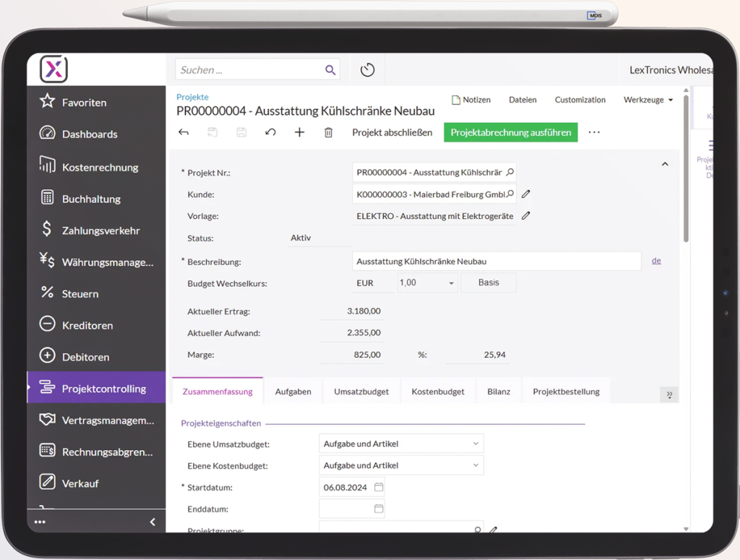Open the recent history clock icon
The width and height of the screenshot is (740, 560).
(368, 70)
